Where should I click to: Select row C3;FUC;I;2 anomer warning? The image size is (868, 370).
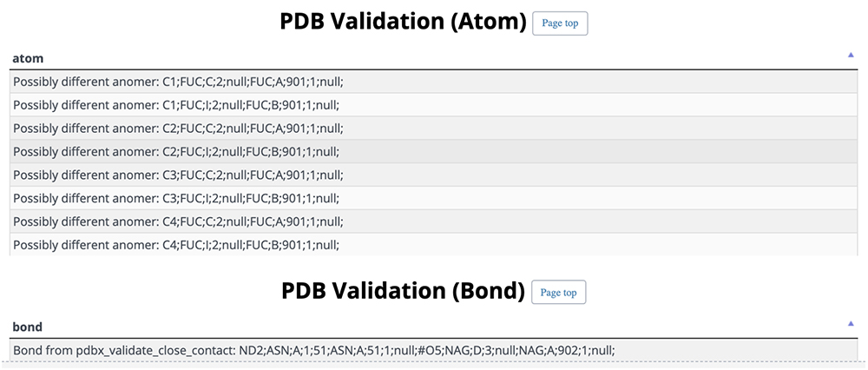click(433, 198)
